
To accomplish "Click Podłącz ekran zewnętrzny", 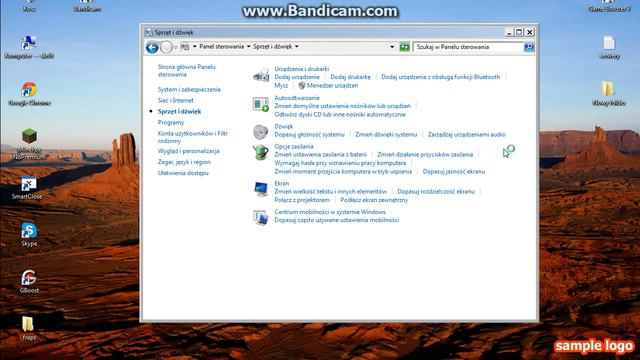I will (374, 200).
